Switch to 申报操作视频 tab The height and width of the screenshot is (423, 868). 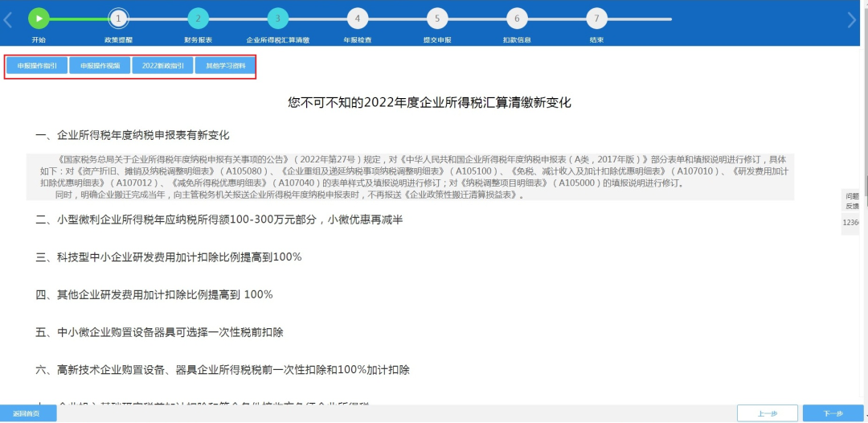tap(100, 66)
